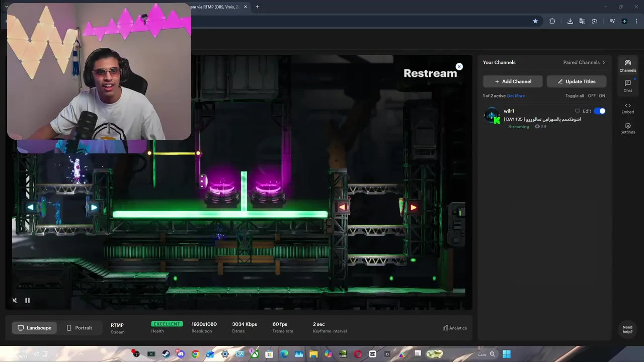Open the Chat sidebar panel
Screen dimensions: 644x362
(x=627, y=86)
